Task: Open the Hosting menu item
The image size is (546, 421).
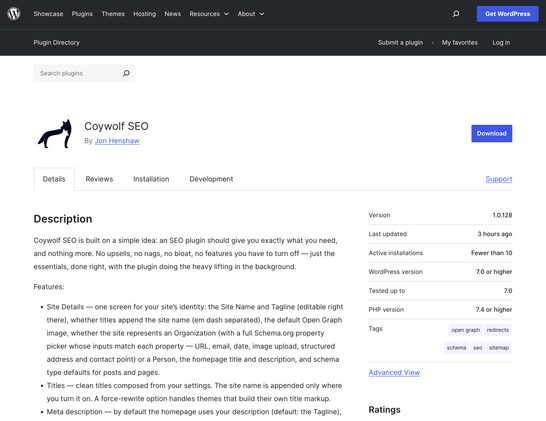Action: [x=145, y=14]
